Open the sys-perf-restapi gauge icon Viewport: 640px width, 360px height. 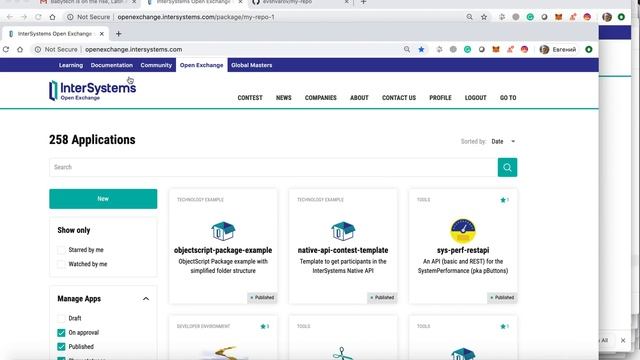pyautogui.click(x=463, y=231)
